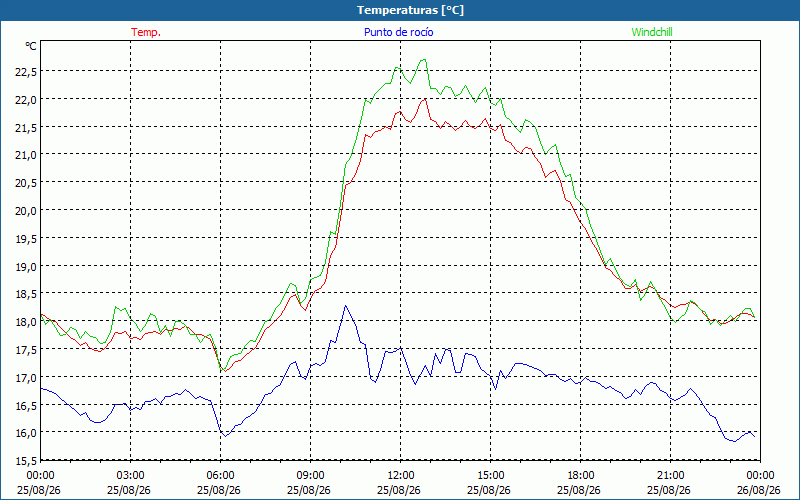This screenshot has height=500, width=800.
Task: Click the 18,0 y-axis value
Action: point(26,322)
